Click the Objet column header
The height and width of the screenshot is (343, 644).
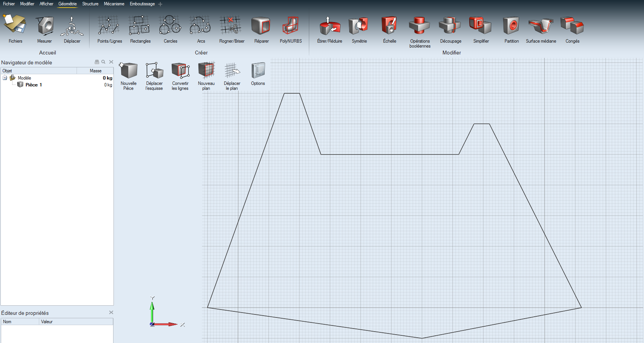point(39,71)
